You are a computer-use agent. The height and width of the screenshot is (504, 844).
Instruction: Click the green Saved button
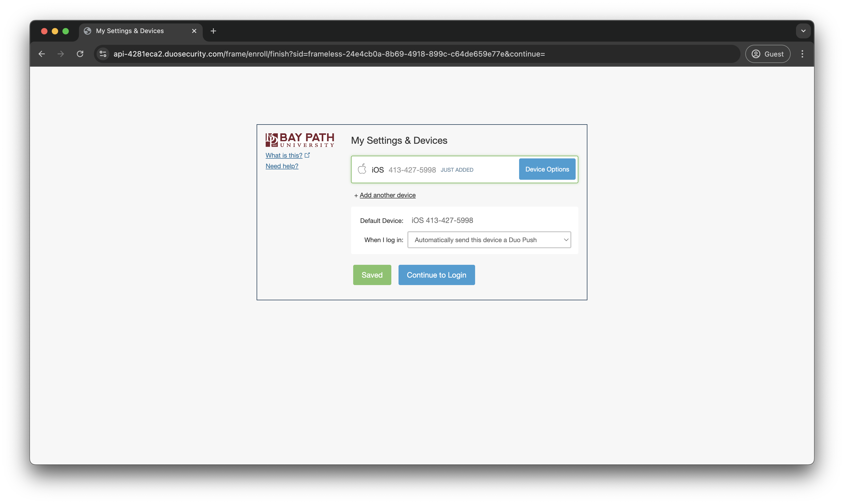click(x=372, y=275)
